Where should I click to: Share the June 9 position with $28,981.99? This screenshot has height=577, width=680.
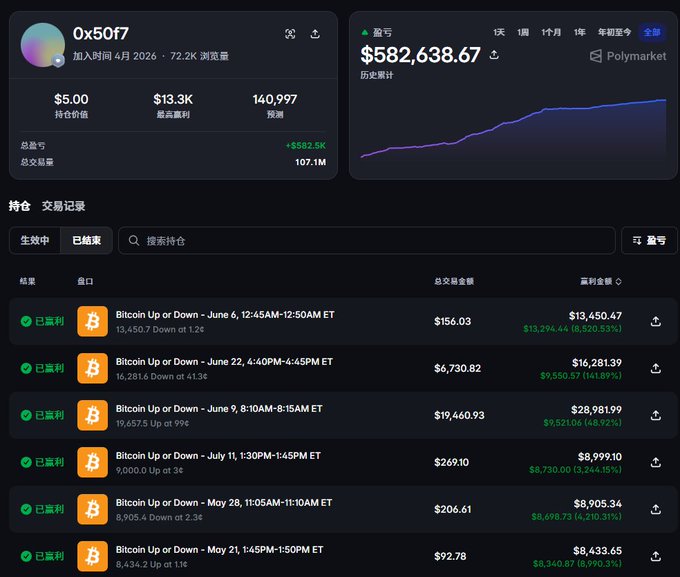(656, 415)
